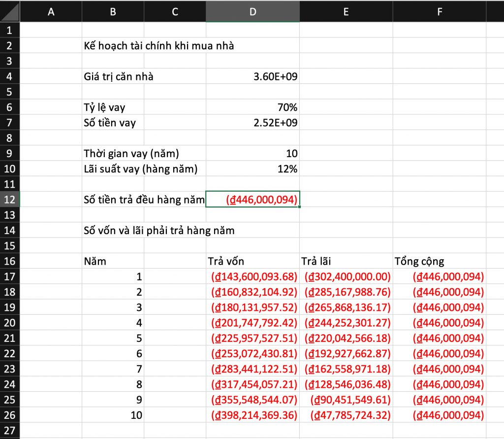The image size is (504, 439).
Task: Click the 'Tỷ lệ vay' label
Action: point(104,107)
